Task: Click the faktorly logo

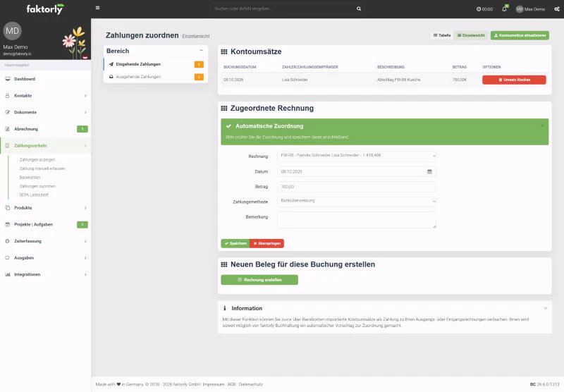Action: 45,8
